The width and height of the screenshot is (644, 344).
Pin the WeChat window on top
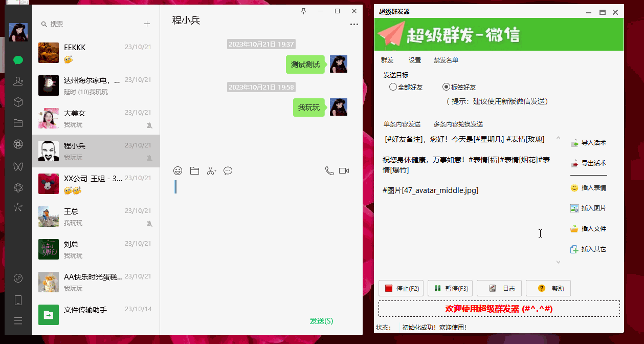tap(303, 11)
